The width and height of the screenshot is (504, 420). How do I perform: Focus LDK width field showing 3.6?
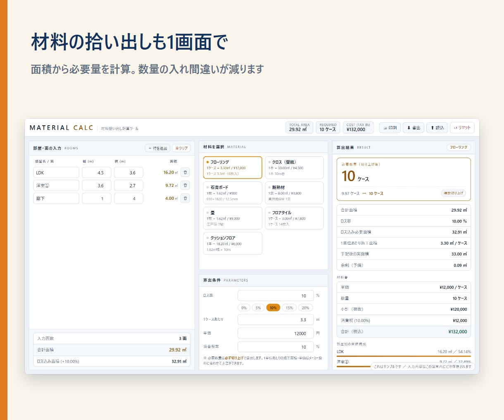click(x=128, y=172)
